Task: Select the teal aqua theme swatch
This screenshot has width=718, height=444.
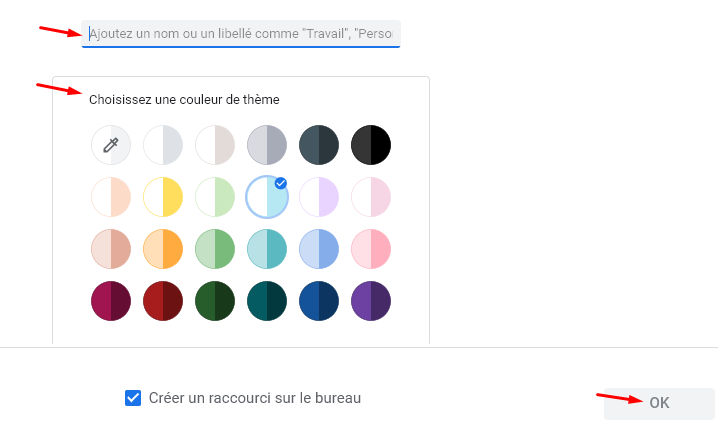Action: click(267, 249)
